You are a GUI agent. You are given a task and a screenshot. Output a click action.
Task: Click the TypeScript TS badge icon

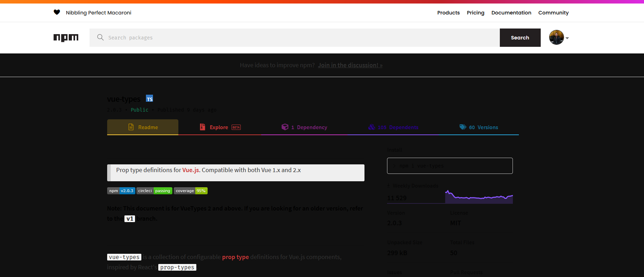(x=149, y=99)
